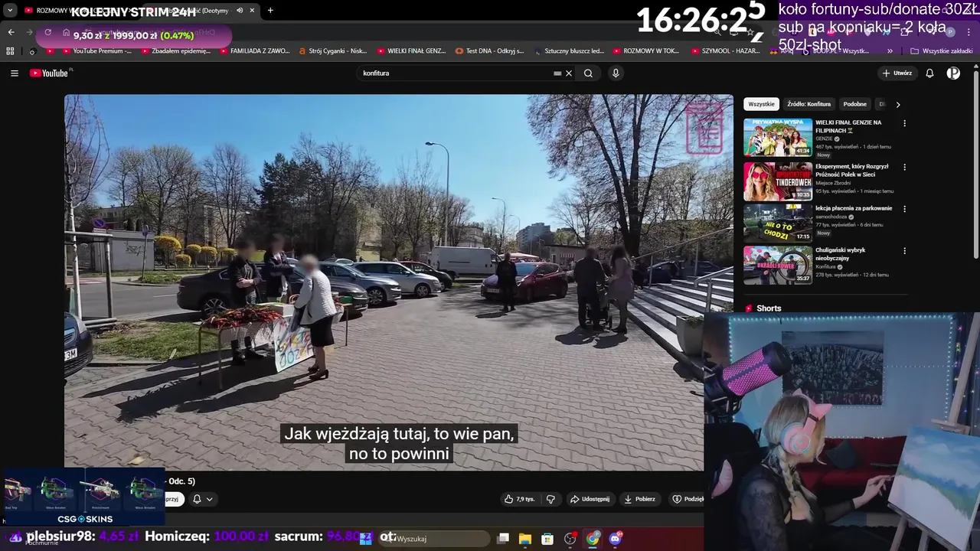Open Tinderowek experiment video thumbnail
This screenshot has width=980, height=551.
click(x=778, y=181)
